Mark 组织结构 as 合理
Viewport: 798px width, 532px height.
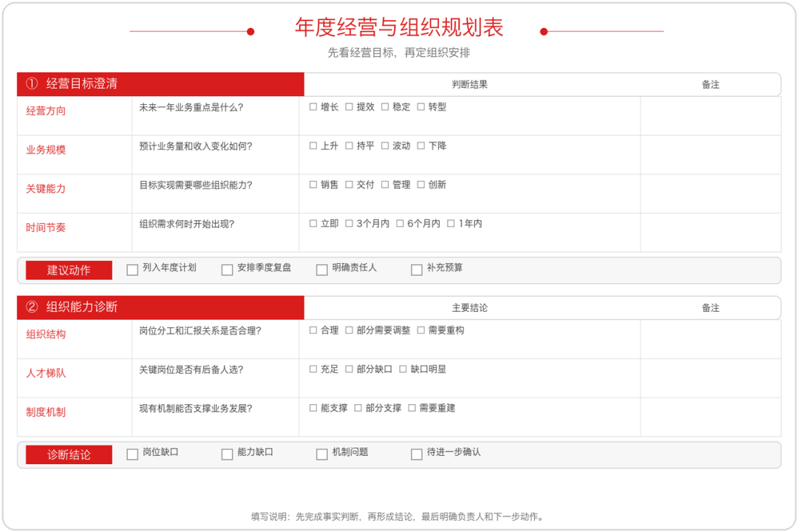pyautogui.click(x=313, y=330)
